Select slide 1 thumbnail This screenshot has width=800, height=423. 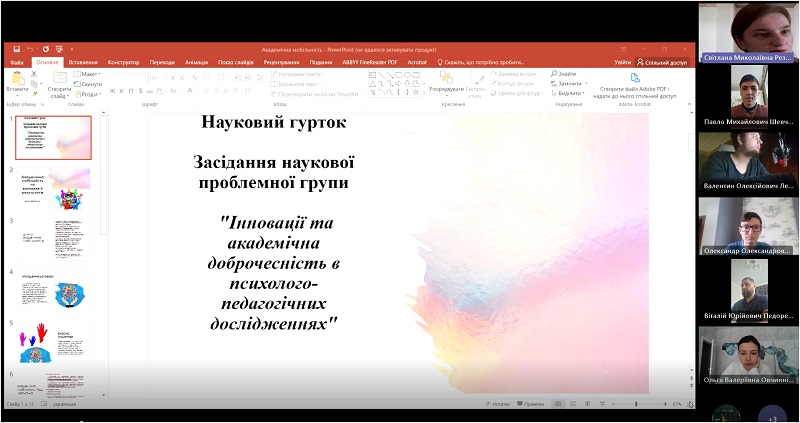(x=54, y=138)
